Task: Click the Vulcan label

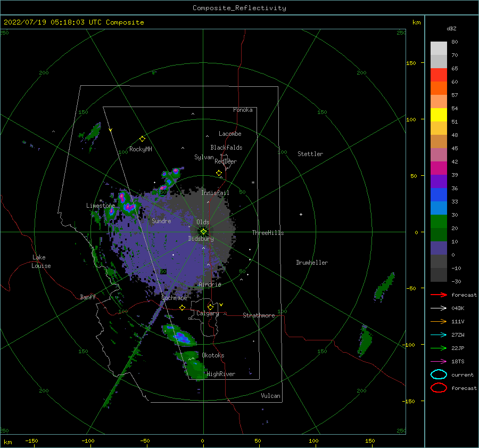Action: tap(270, 396)
